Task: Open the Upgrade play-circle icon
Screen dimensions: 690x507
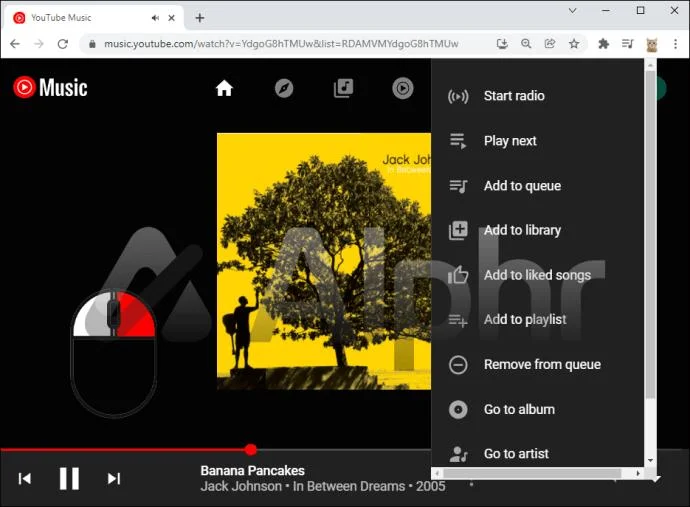Action: click(x=403, y=88)
